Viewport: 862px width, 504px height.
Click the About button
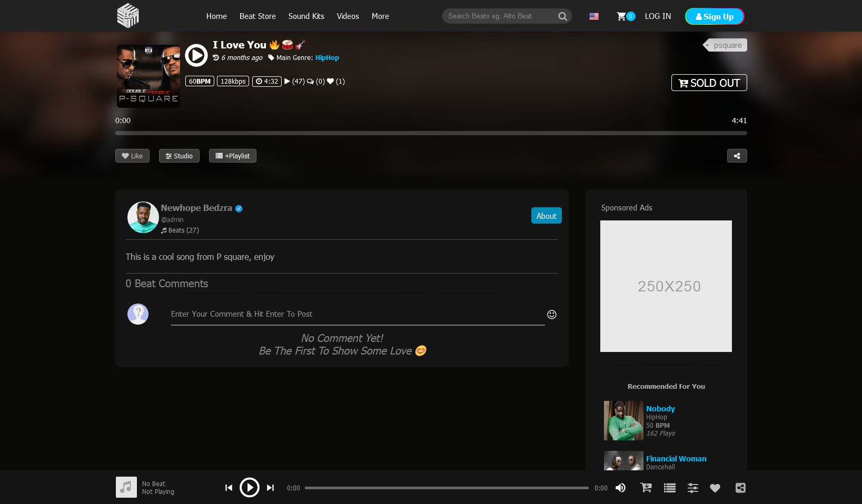click(x=547, y=216)
